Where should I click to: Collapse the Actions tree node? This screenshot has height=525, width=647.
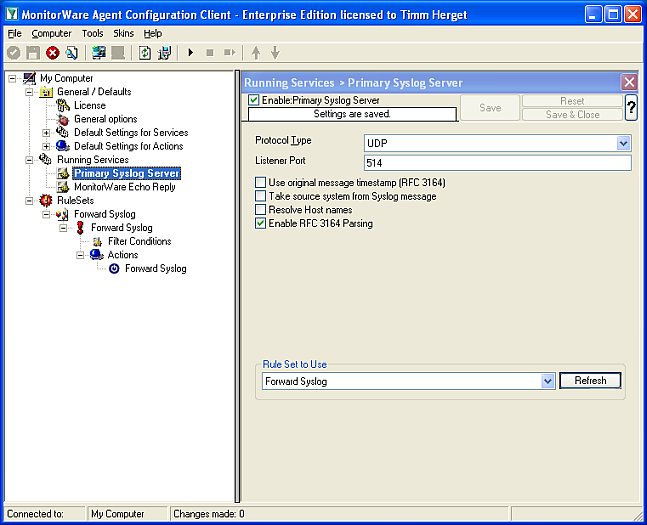pyautogui.click(x=80, y=255)
